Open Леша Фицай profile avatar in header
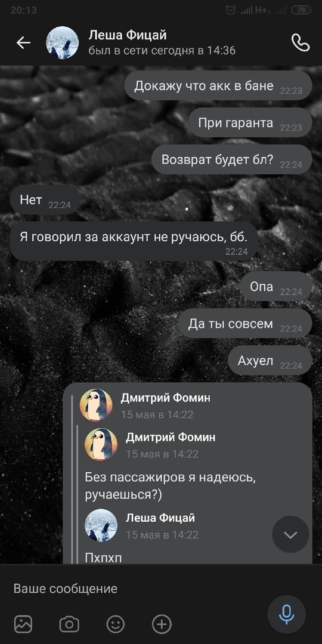This screenshot has width=322, height=644. pyautogui.click(x=62, y=43)
